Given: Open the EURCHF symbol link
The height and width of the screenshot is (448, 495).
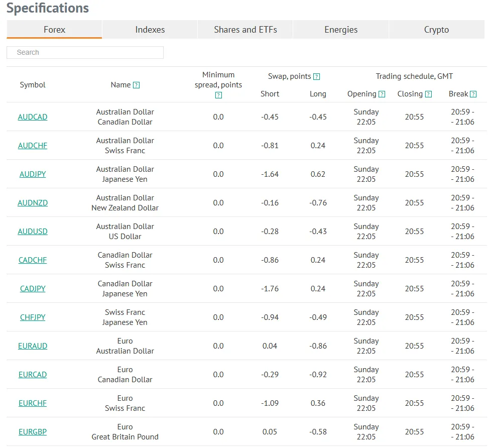Looking at the screenshot, I should tap(33, 403).
